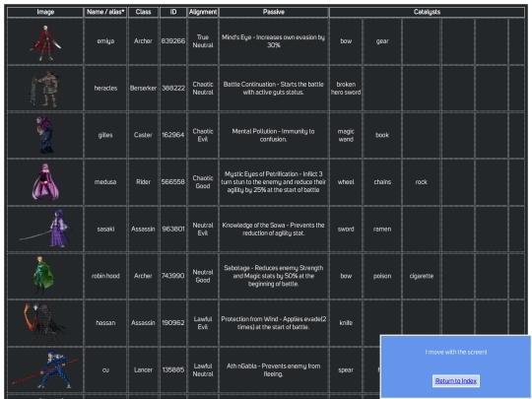
Task: Click the robin hood character sprite image
Action: (x=44, y=276)
